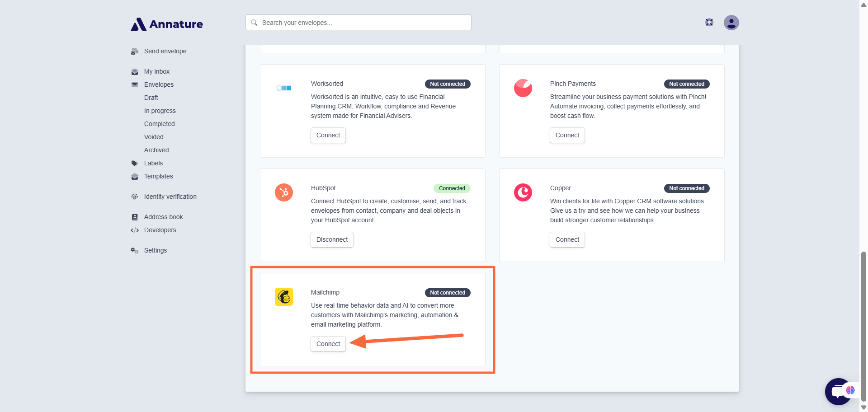This screenshot has height=412, width=868.
Task: Click the My inbox sidebar icon
Action: [135, 72]
